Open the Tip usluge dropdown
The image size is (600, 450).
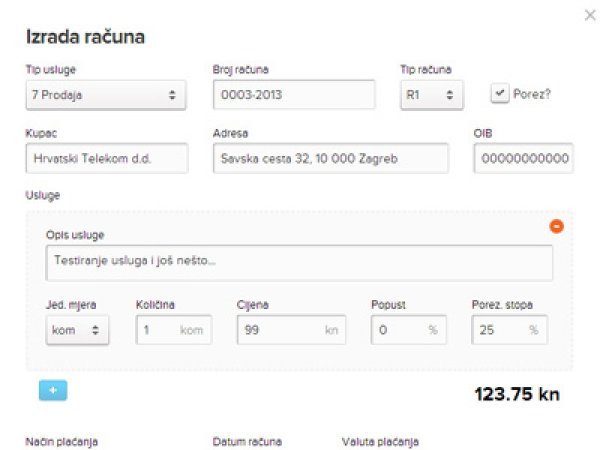106,95
